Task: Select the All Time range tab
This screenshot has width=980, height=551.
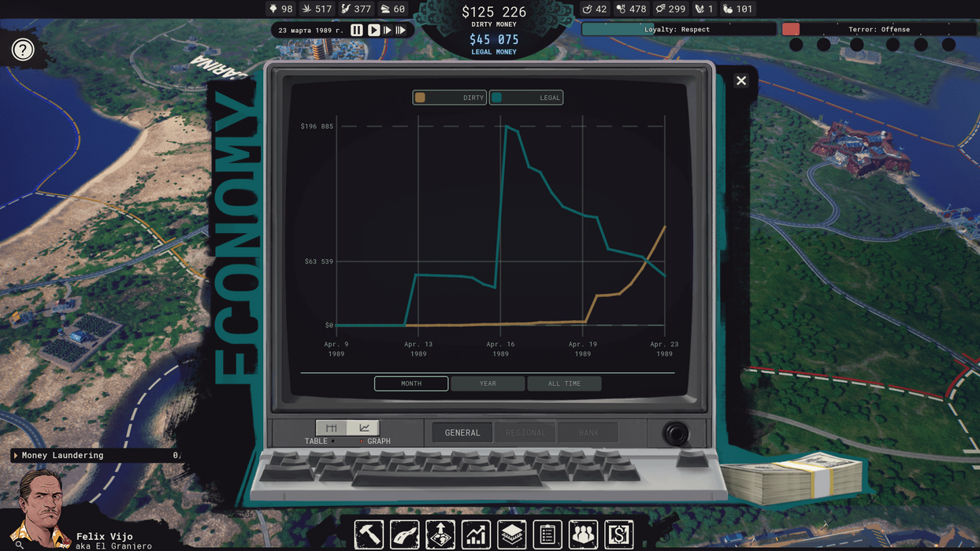Action: [564, 383]
